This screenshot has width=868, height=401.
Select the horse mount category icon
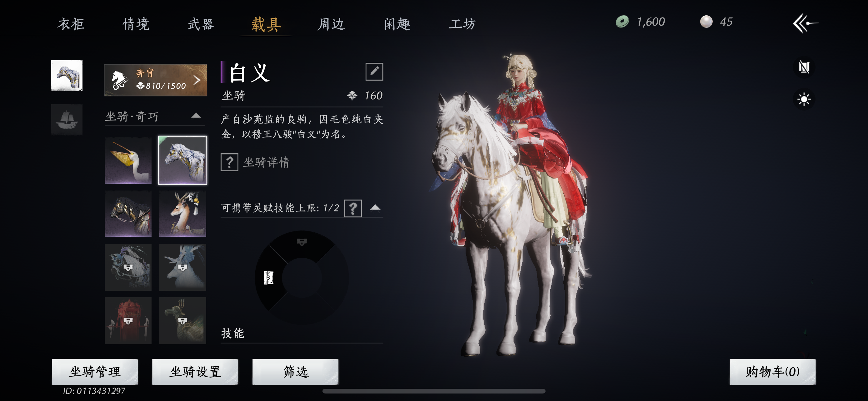tap(67, 75)
